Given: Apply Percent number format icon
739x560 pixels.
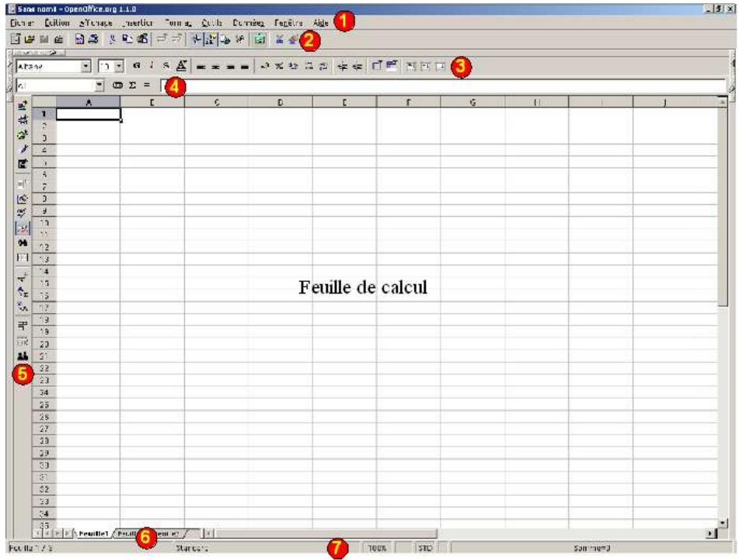Looking at the screenshot, I should pos(279,67).
